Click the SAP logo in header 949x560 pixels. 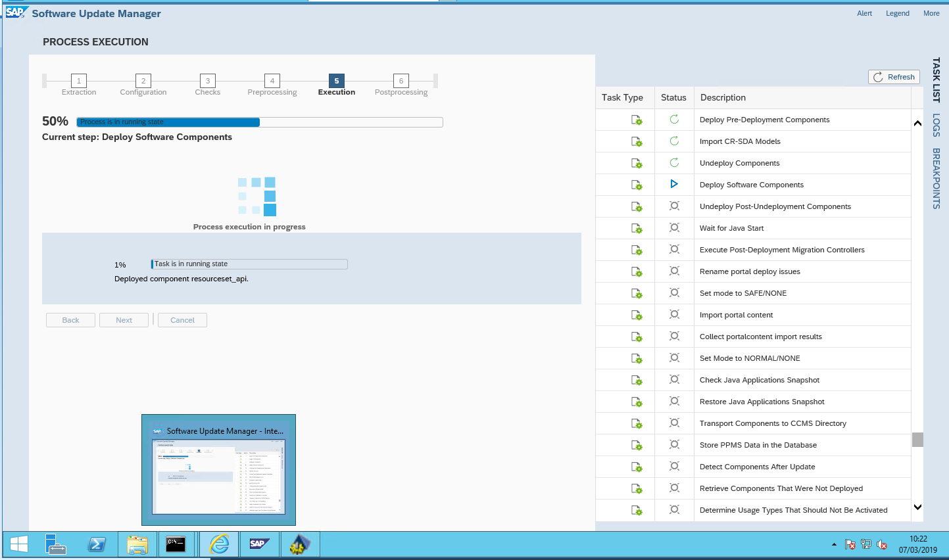click(16, 12)
